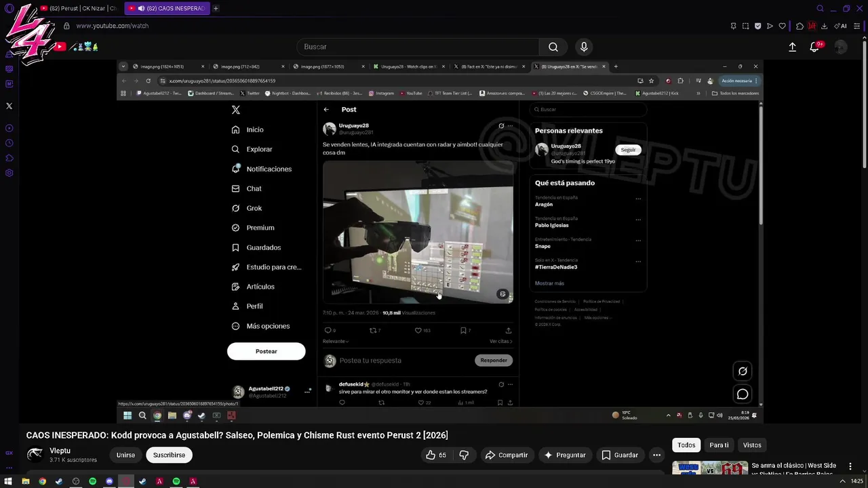Open File Explorer from Windows taskbar
868x488 pixels.
25,481
